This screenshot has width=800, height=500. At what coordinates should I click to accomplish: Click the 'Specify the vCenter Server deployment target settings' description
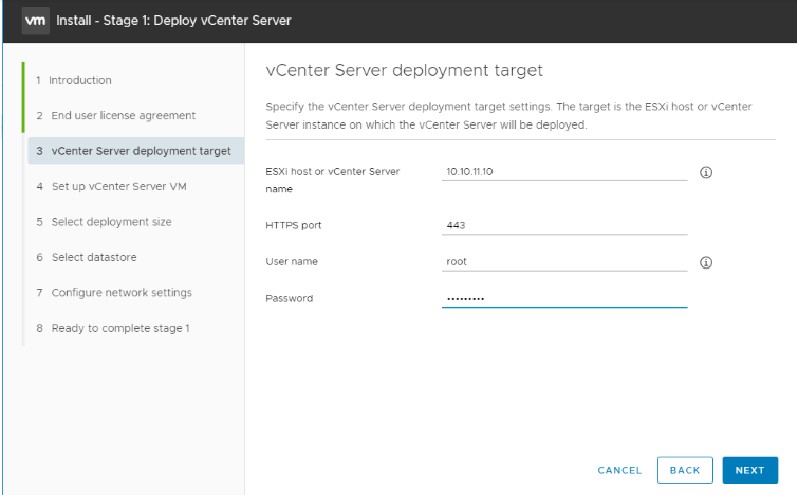[x=509, y=116]
